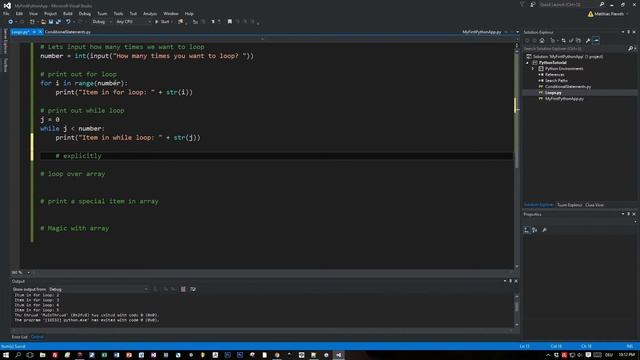Screen dimensions: 640x360
Task: Click the Undo icon in toolbar
Action: tap(68, 22)
